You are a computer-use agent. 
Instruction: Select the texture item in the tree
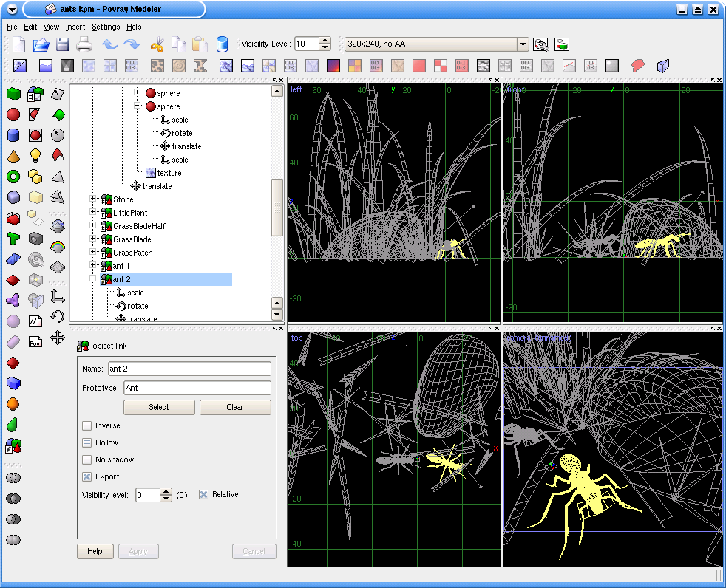[163, 173]
